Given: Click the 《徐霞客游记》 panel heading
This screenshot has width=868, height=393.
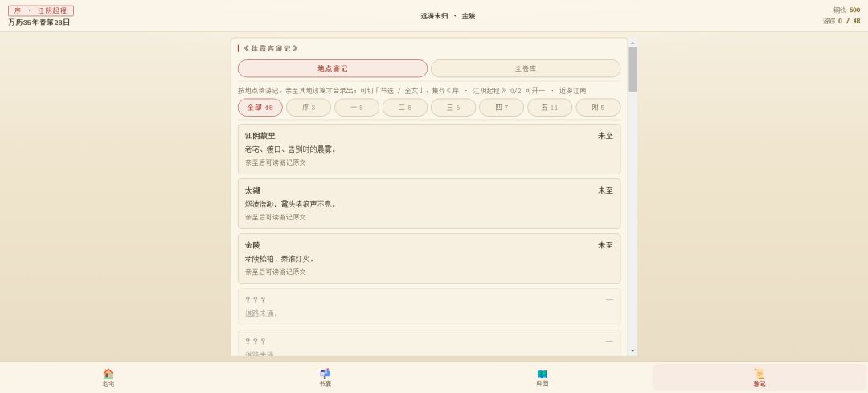Looking at the screenshot, I should 271,49.
